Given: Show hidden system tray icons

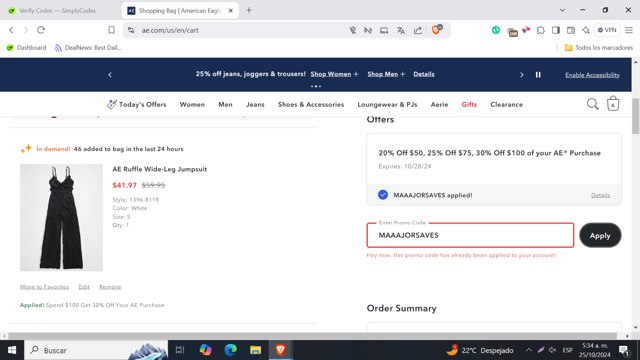Looking at the screenshot, I should pos(529,350).
